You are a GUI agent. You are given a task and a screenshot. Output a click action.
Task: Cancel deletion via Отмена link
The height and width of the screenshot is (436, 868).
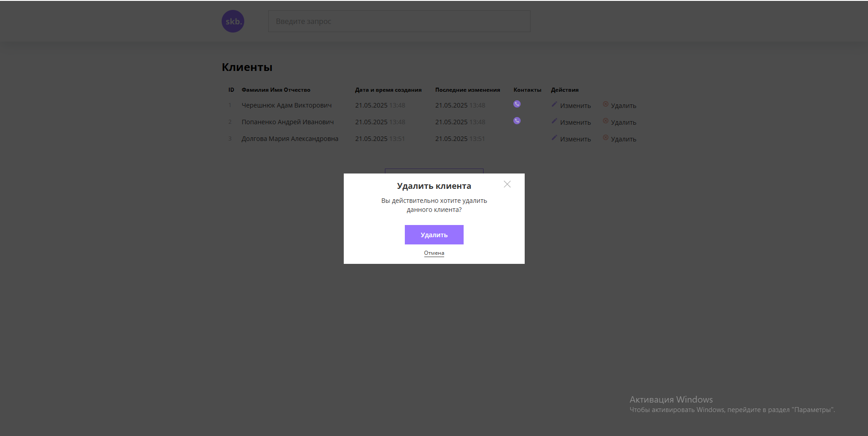point(434,253)
